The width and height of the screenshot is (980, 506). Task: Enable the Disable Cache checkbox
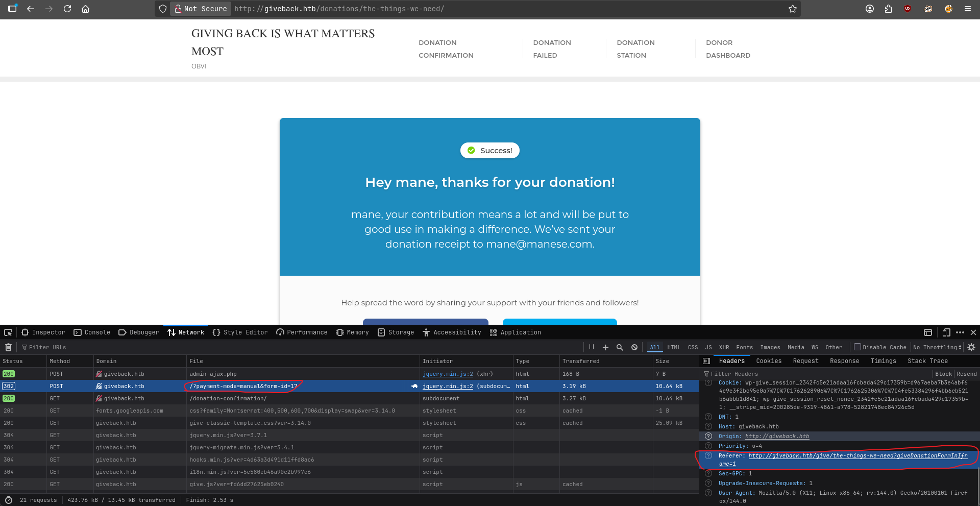coord(857,347)
